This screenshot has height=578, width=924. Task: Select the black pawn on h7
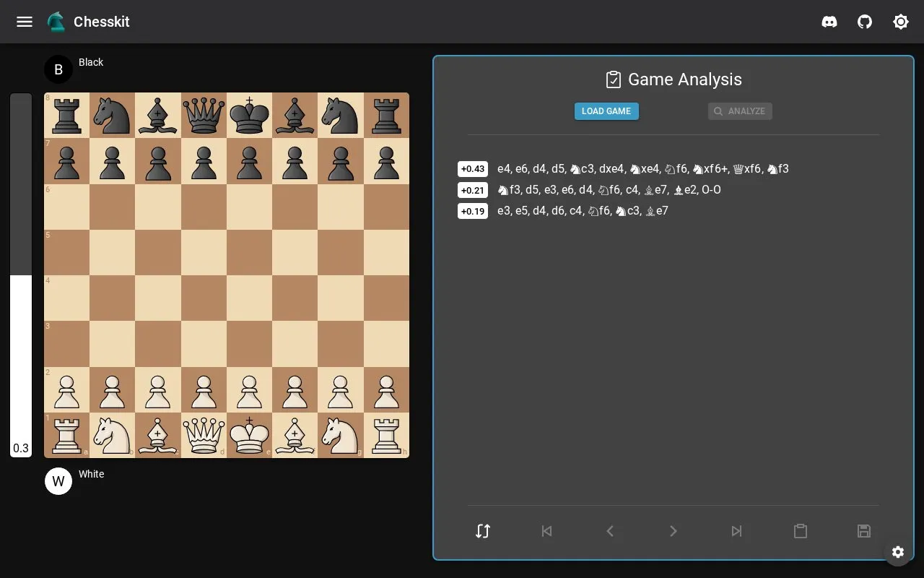click(386, 161)
